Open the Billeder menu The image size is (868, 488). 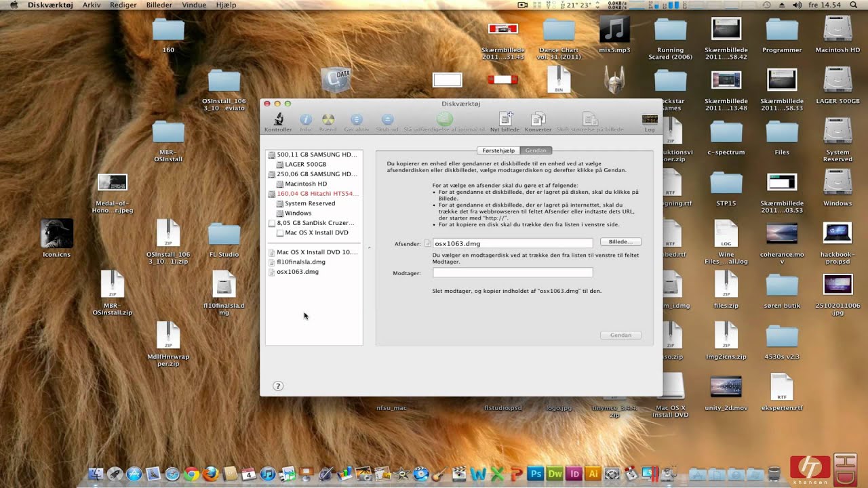tap(159, 5)
